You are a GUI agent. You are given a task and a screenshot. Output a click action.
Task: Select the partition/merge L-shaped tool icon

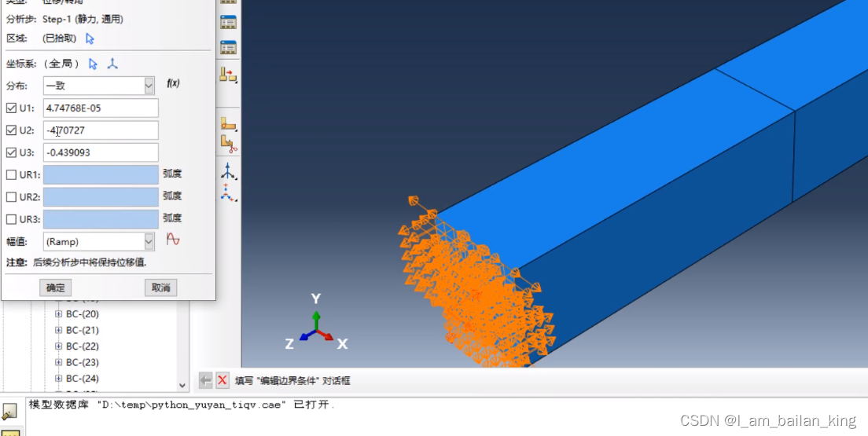tap(228, 123)
